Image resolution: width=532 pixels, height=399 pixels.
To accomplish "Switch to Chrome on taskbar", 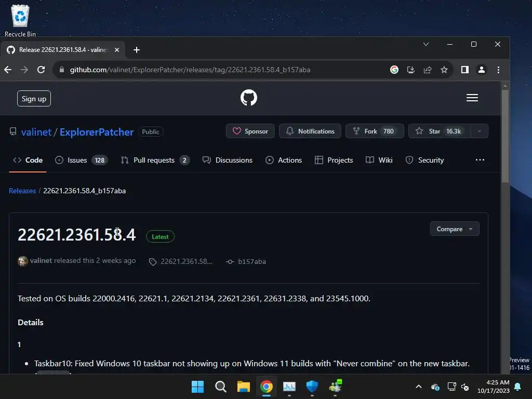I will [267, 387].
